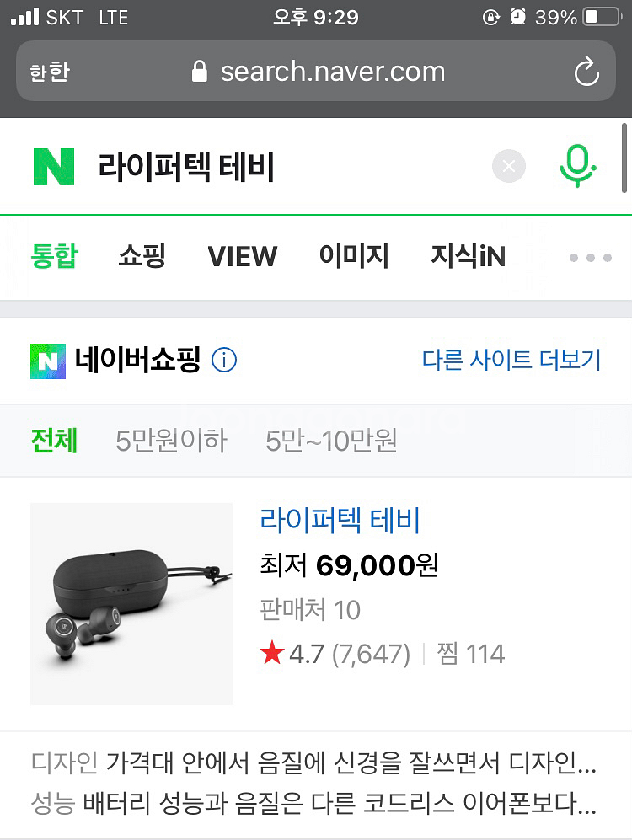Image resolution: width=632 pixels, height=840 pixels.
Task: Select the 통합 tab
Action: click(55, 255)
